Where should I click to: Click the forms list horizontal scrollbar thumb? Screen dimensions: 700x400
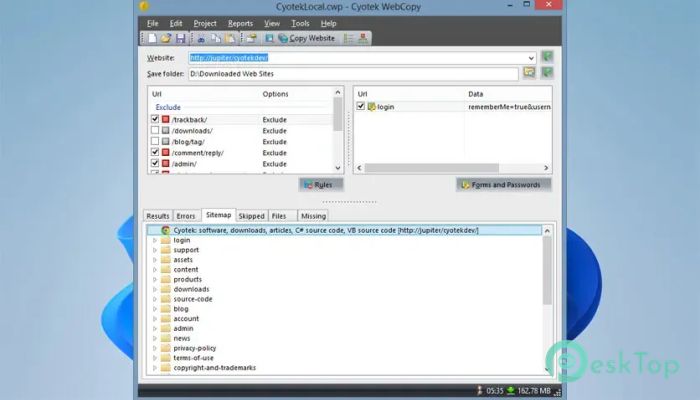click(x=431, y=168)
